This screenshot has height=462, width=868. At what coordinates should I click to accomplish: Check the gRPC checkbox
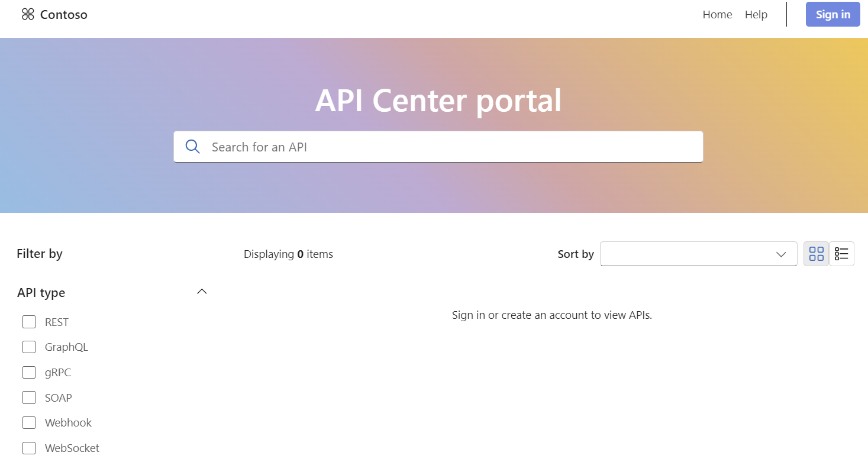pyautogui.click(x=29, y=372)
